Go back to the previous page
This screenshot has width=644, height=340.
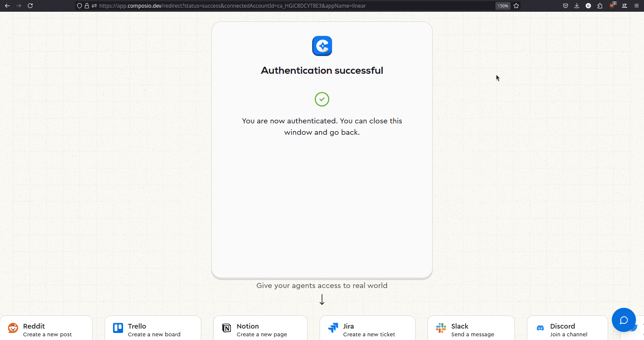pos(7,6)
